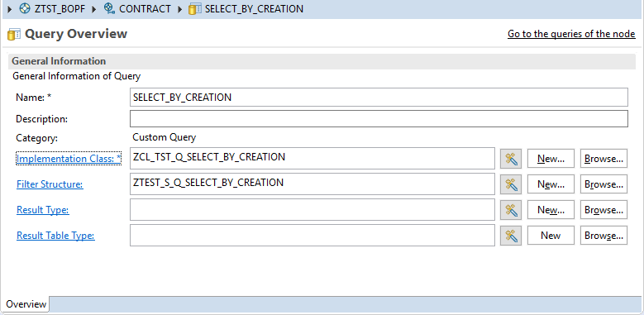Screen dimensions: 644x315
Task: Click the 'Category:' label
Action: (37, 138)
